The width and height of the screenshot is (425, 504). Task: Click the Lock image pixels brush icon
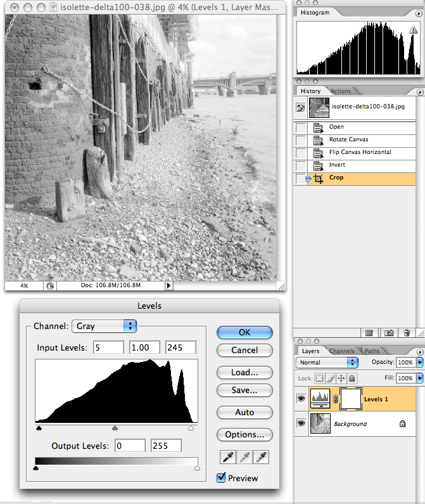tap(331, 378)
